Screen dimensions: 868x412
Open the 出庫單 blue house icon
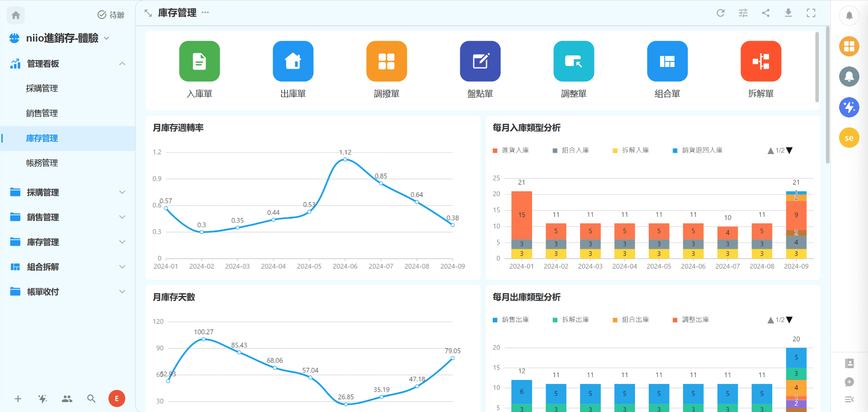click(293, 61)
